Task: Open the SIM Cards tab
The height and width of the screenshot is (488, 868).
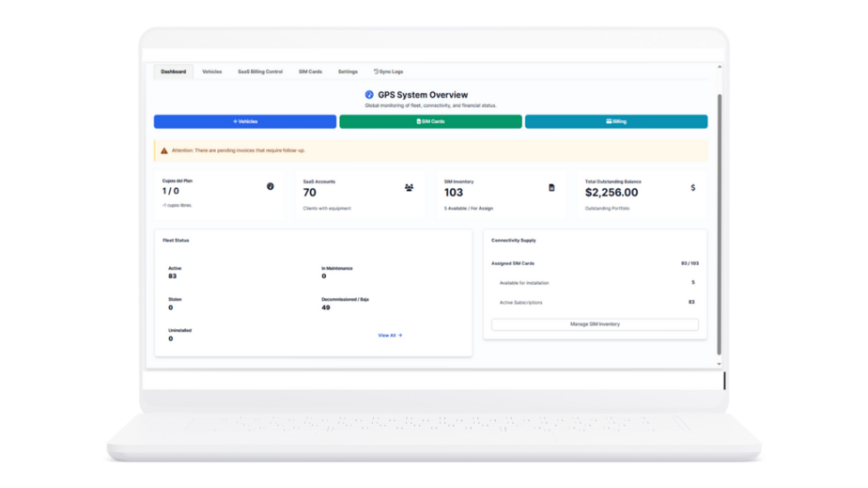Action: [310, 71]
